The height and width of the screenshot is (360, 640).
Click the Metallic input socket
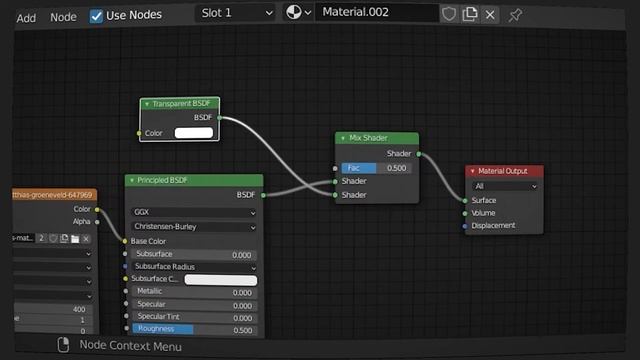click(x=126, y=291)
